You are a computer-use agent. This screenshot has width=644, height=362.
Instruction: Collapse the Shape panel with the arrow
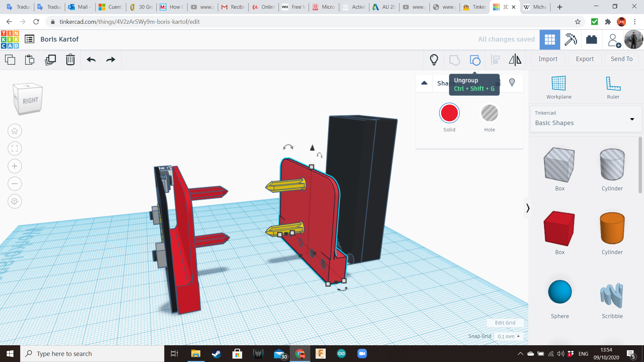click(424, 83)
